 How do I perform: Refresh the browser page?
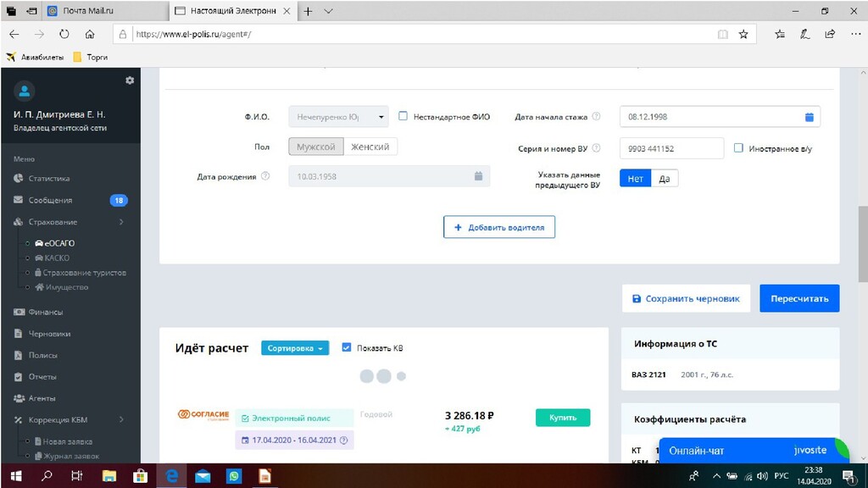click(x=64, y=34)
